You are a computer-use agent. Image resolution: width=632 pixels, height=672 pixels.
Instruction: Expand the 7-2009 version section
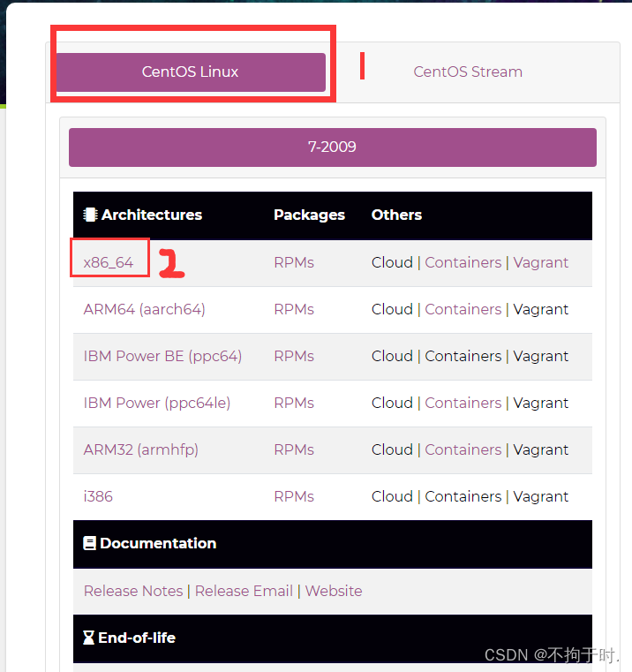click(333, 147)
